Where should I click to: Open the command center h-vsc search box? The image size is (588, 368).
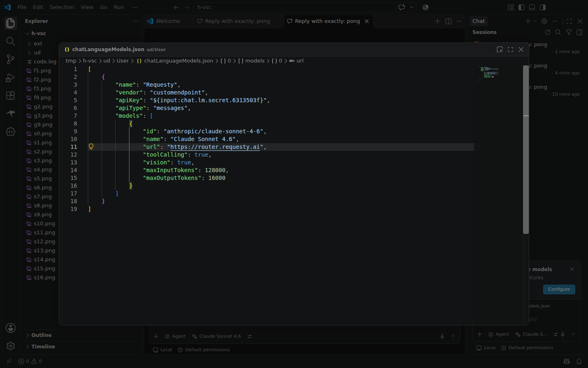[x=295, y=7]
